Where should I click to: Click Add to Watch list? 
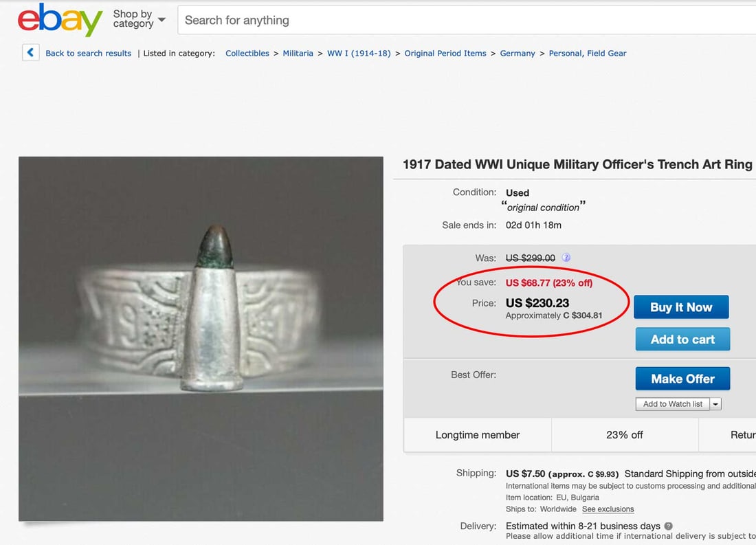(x=671, y=403)
